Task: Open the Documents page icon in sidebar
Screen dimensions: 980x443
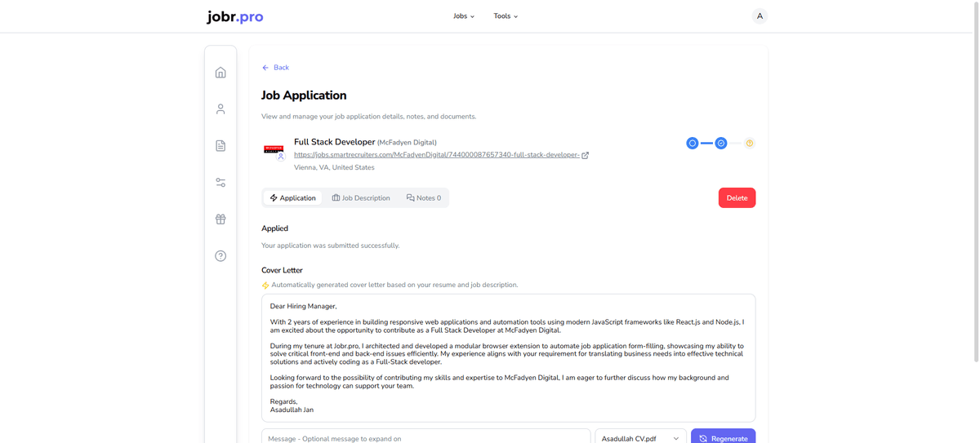Action: click(x=220, y=146)
